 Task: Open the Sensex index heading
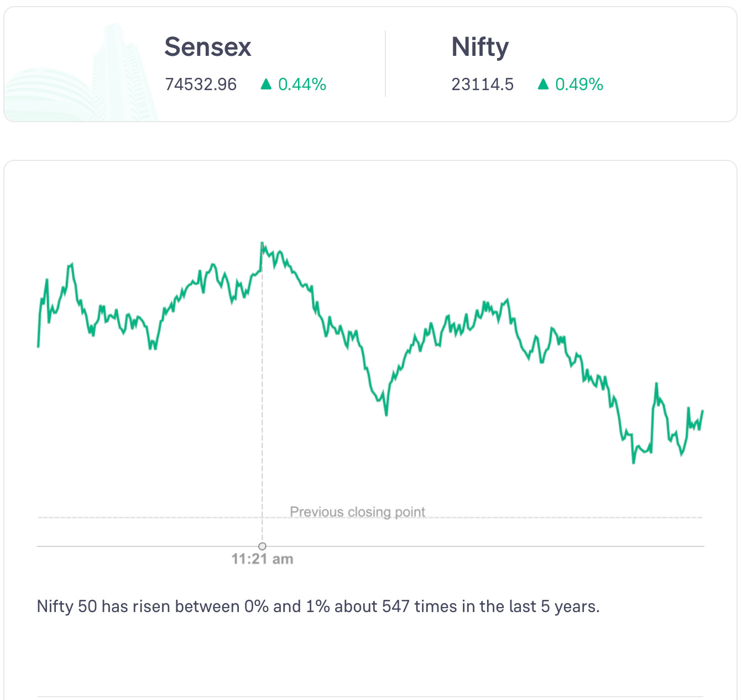click(x=207, y=47)
